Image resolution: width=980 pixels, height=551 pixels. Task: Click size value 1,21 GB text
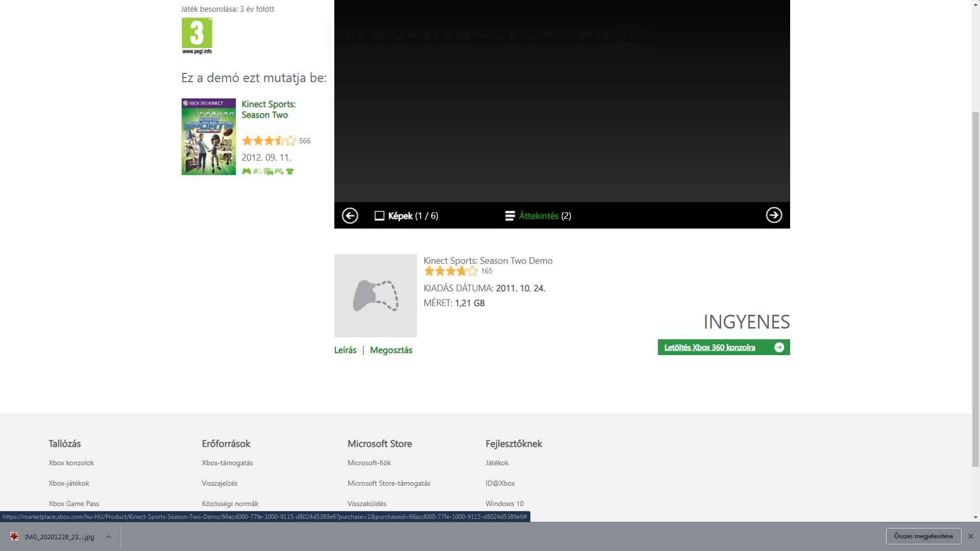point(470,303)
